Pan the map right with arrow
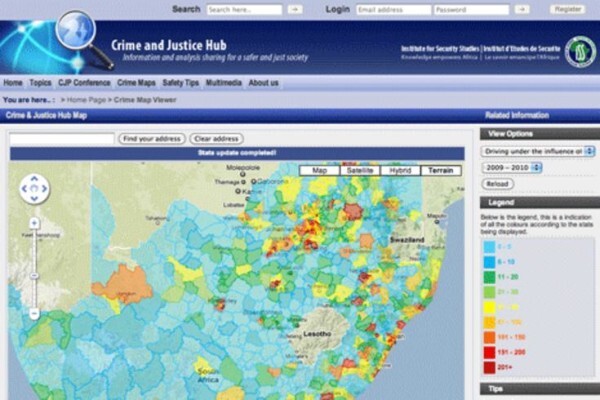 coord(44,188)
